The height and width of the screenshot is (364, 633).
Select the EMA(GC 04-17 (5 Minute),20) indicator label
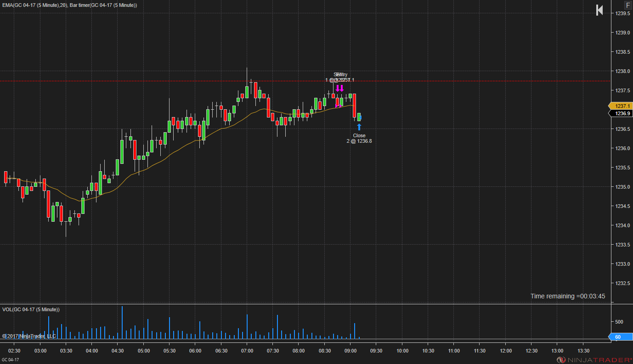click(35, 5)
